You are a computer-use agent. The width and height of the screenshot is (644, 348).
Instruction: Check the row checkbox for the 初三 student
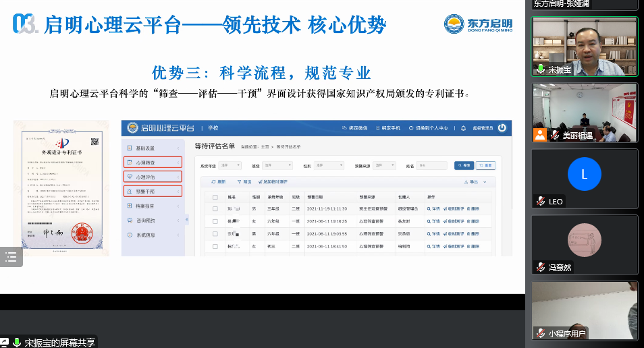215,247
